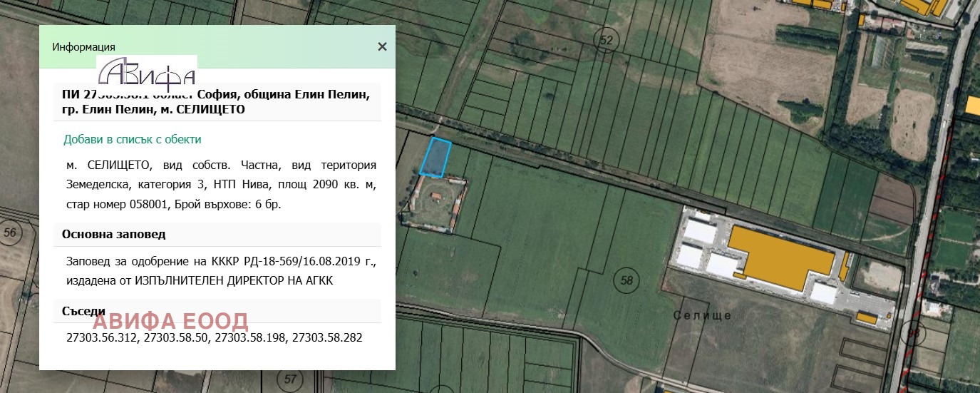Click the circled 56 cadastral marker

(x=9, y=233)
